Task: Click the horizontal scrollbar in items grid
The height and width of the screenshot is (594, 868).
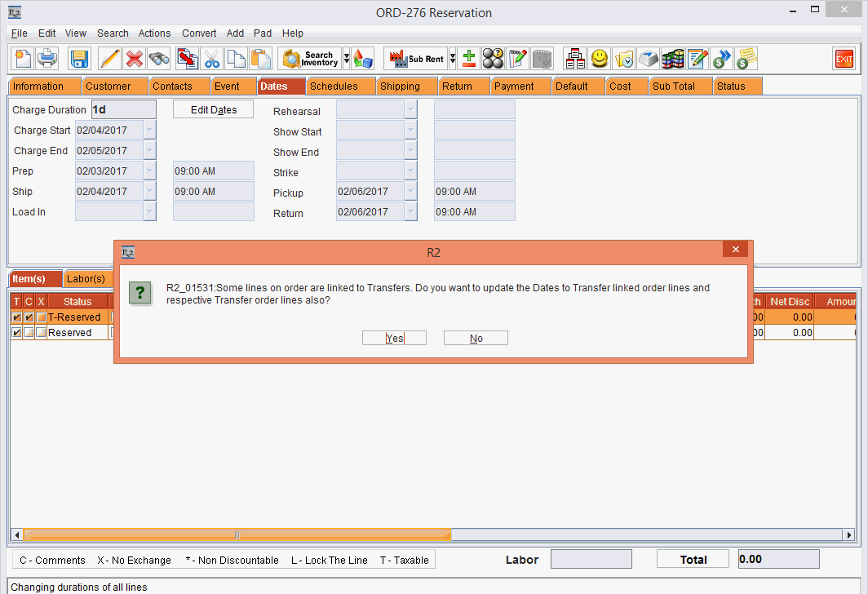Action: coord(237,535)
